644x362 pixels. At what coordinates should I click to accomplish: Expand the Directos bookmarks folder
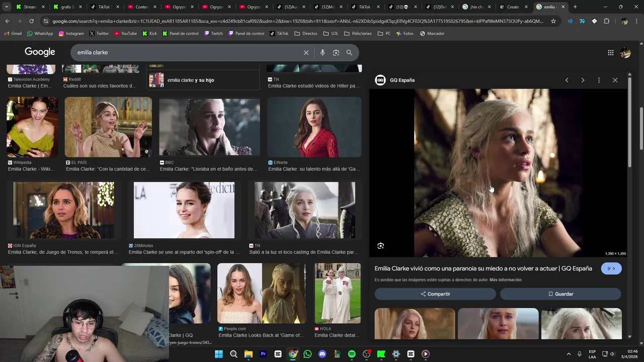[306, 33]
